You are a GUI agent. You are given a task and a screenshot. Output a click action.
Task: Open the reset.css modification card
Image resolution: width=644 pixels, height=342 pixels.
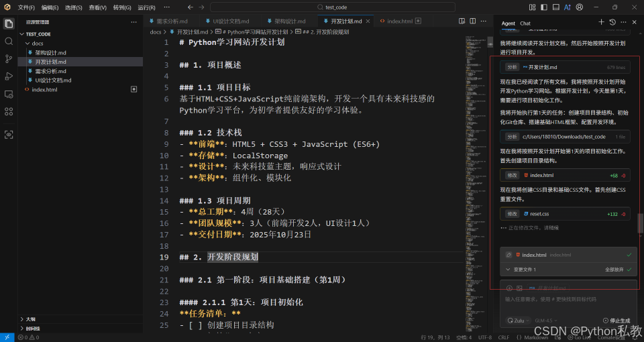565,214
